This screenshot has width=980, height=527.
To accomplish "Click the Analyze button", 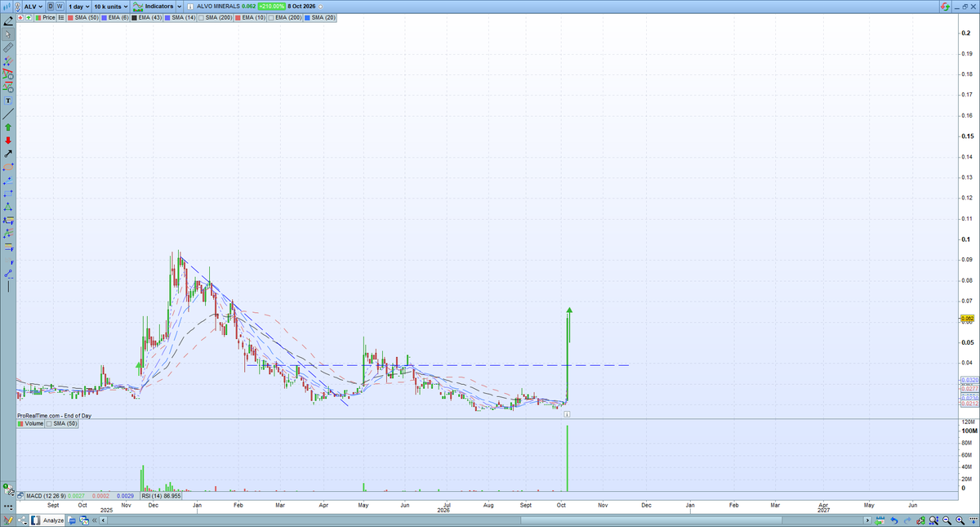I will pyautogui.click(x=47, y=520).
